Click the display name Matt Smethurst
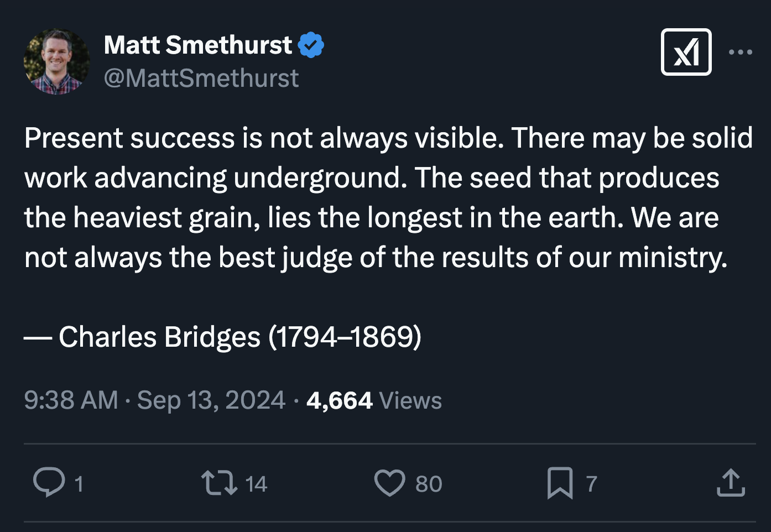Screen dimensions: 771x532 click(198, 45)
